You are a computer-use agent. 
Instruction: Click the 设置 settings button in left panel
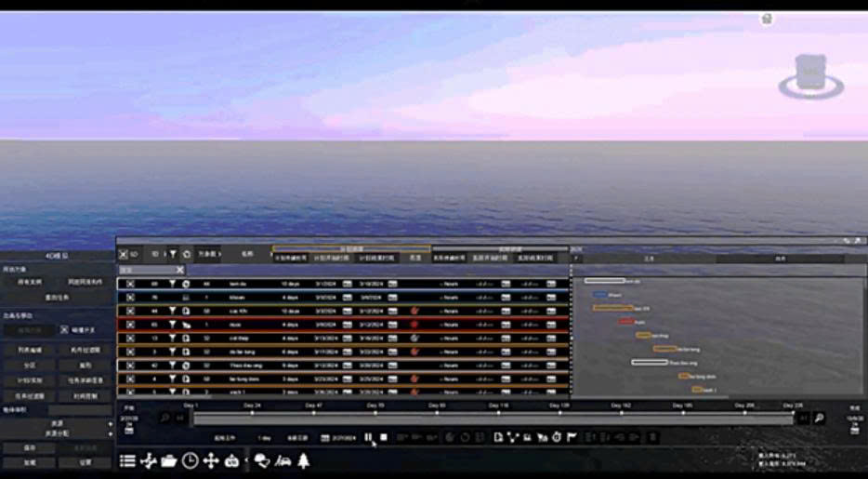pyautogui.click(x=85, y=462)
